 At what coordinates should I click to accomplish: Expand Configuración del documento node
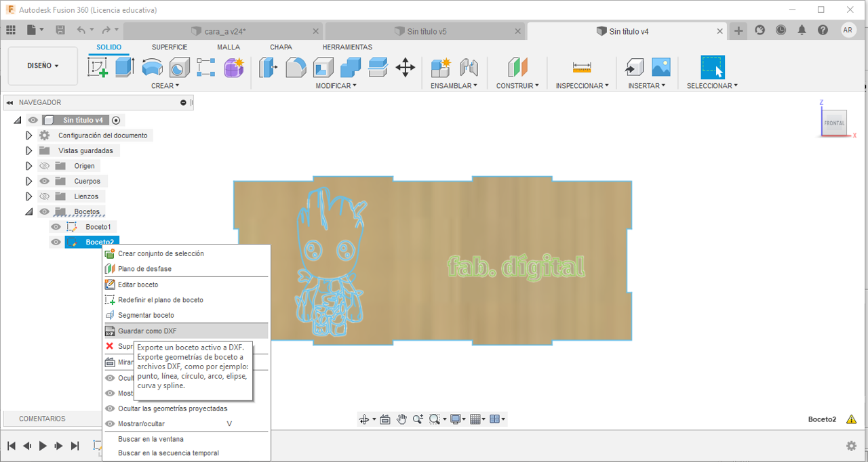point(28,135)
